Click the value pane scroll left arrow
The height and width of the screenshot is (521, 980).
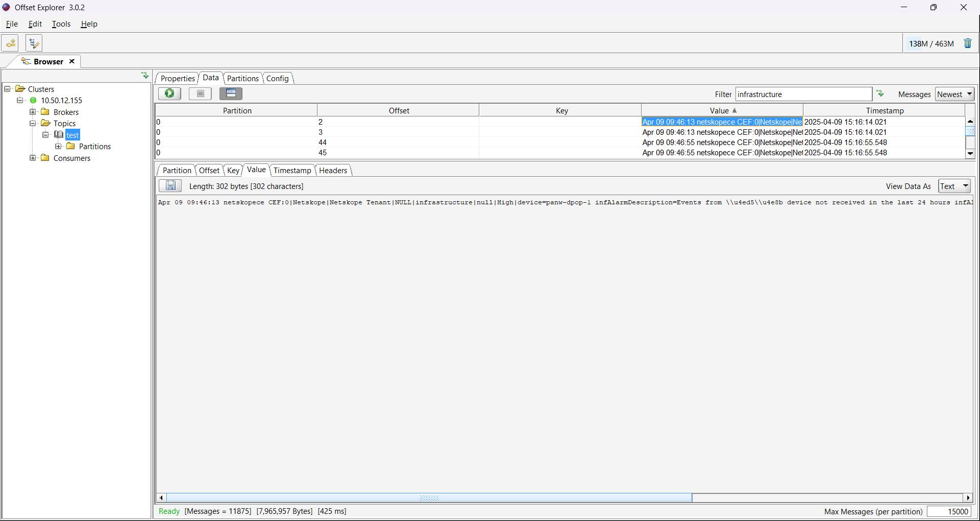coord(161,498)
